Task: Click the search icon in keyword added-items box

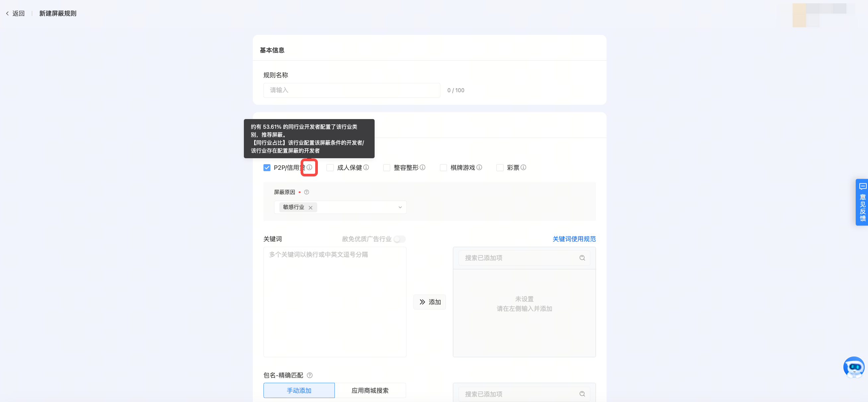Action: click(582, 258)
